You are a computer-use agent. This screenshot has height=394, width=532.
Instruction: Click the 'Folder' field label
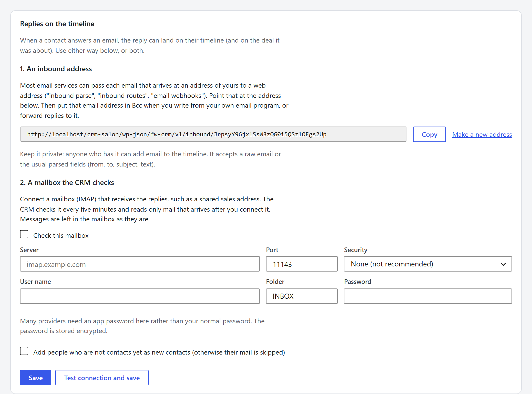(275, 282)
